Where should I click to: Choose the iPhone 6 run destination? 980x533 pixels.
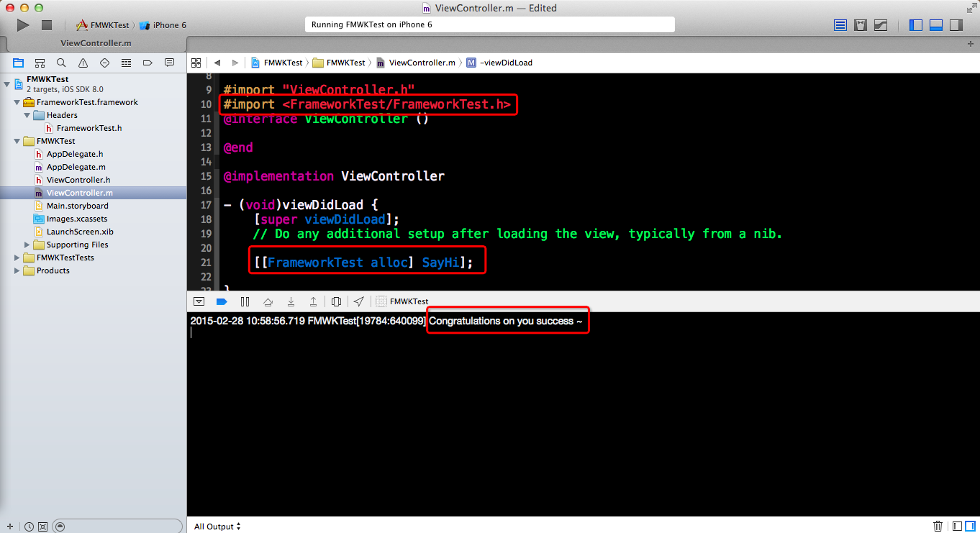tap(163, 25)
